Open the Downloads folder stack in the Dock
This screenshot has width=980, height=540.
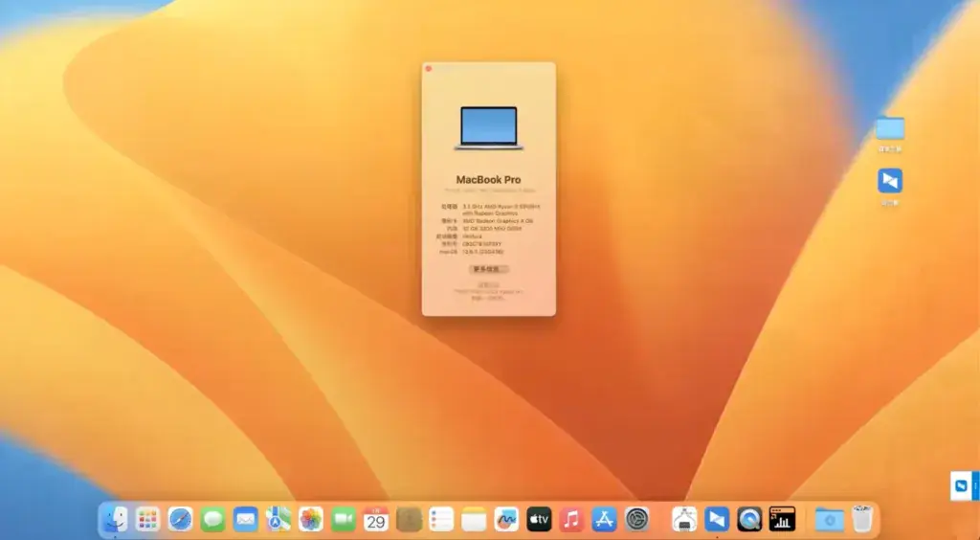[830, 519]
